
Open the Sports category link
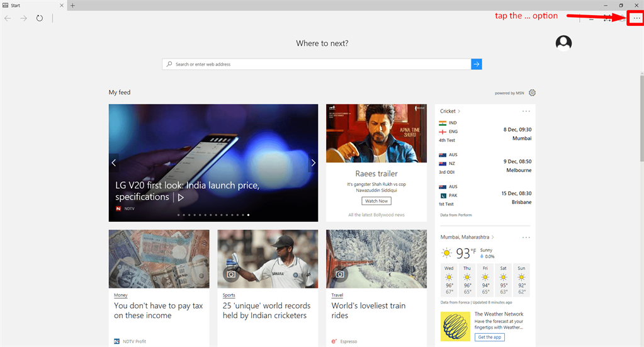229,295
